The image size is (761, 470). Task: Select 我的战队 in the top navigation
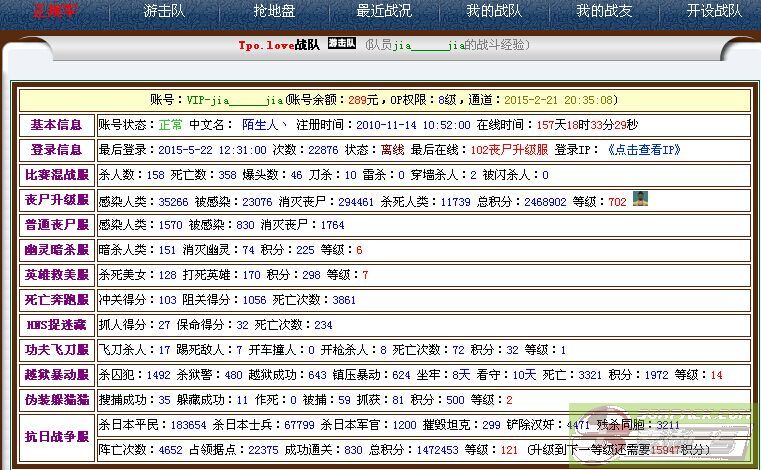(494, 11)
